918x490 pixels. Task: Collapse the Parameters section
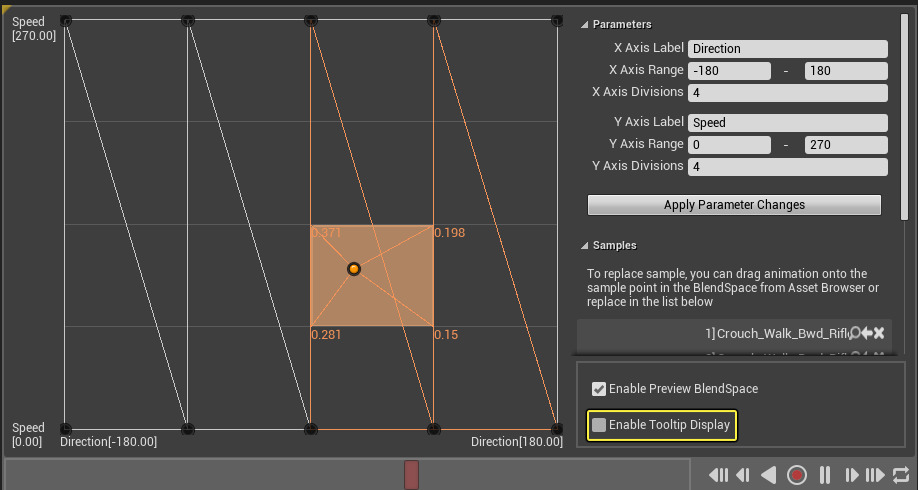(x=585, y=24)
